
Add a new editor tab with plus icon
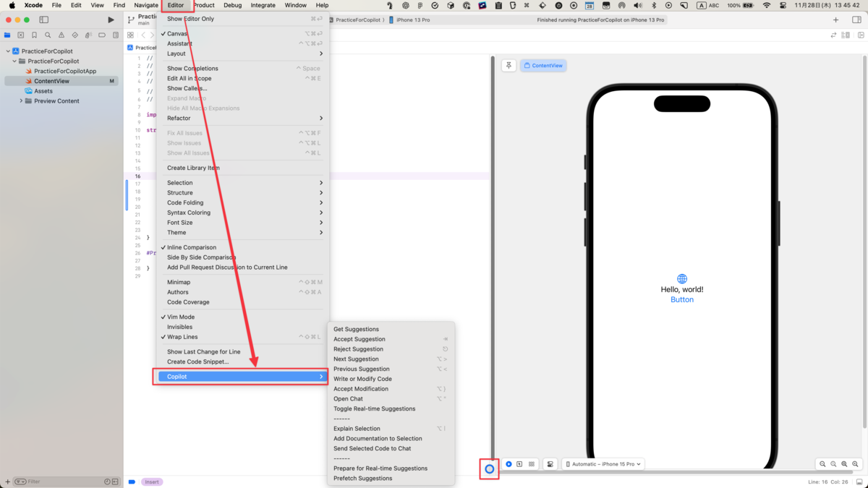(x=836, y=20)
